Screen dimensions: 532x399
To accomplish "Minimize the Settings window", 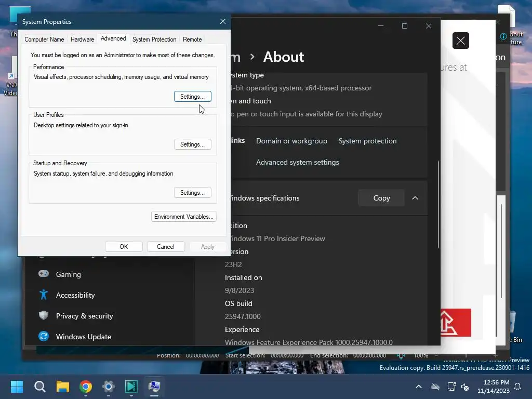I will (381, 26).
